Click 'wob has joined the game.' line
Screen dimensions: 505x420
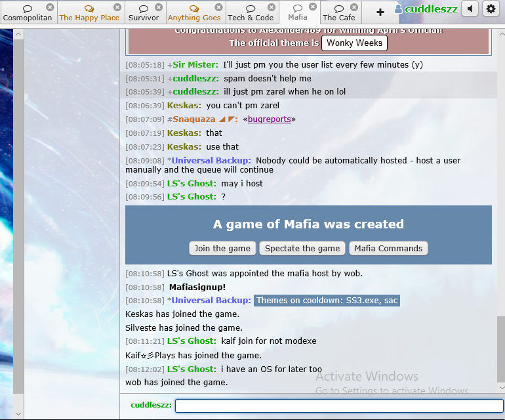(176, 383)
